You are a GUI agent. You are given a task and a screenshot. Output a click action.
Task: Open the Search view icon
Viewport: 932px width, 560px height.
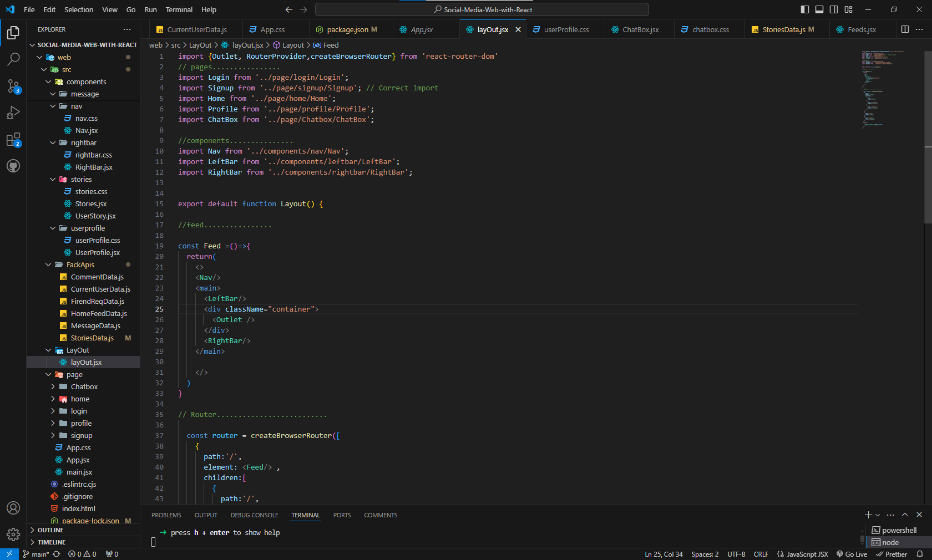click(x=13, y=59)
